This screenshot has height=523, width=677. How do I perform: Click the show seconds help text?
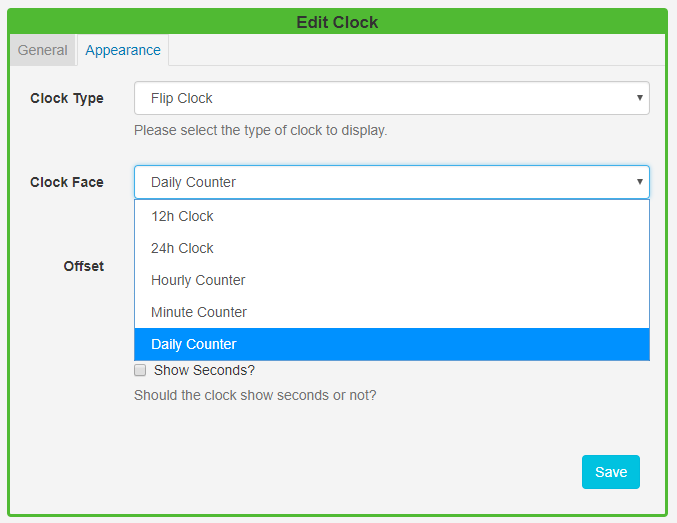(255, 395)
